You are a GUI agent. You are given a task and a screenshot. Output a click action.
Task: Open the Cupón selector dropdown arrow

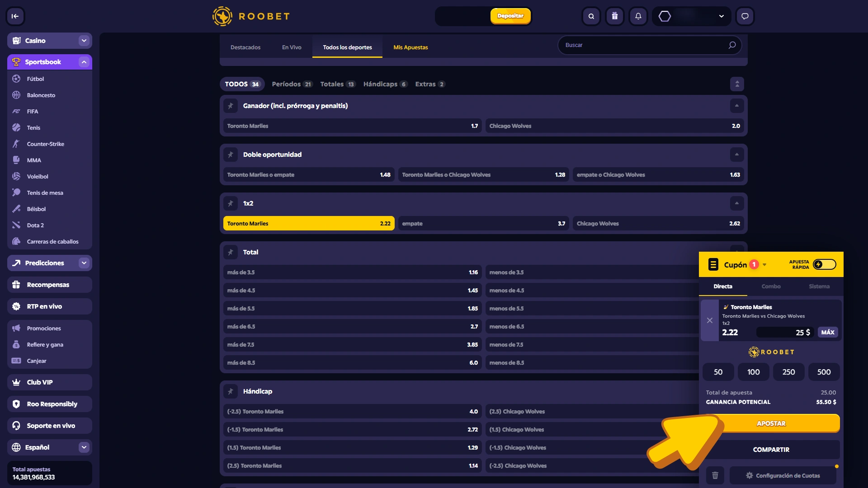(764, 265)
